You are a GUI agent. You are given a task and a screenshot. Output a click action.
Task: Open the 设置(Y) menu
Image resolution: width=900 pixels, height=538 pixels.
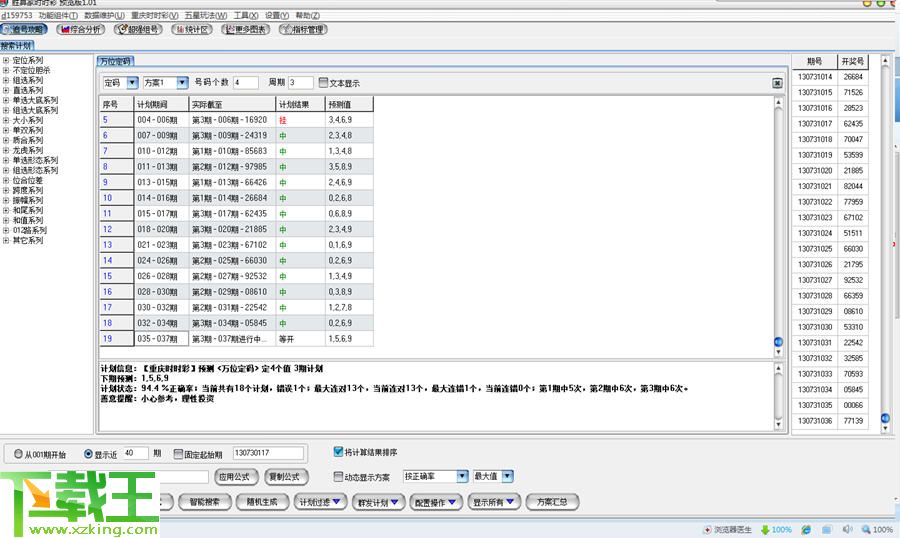[277, 16]
